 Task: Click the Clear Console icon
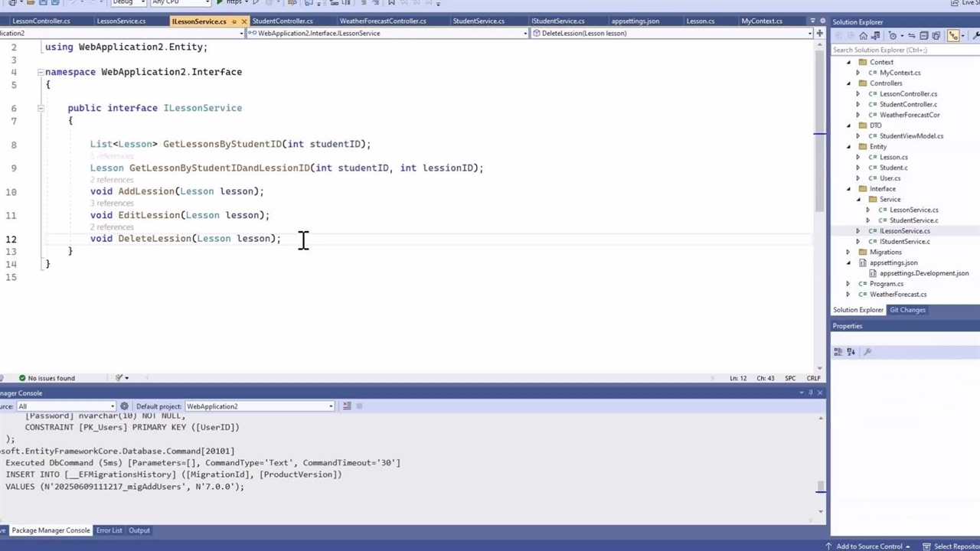pyautogui.click(x=347, y=406)
